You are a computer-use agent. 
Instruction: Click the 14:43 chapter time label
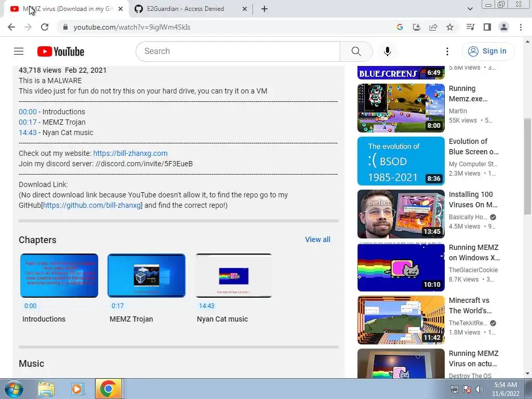(x=207, y=305)
